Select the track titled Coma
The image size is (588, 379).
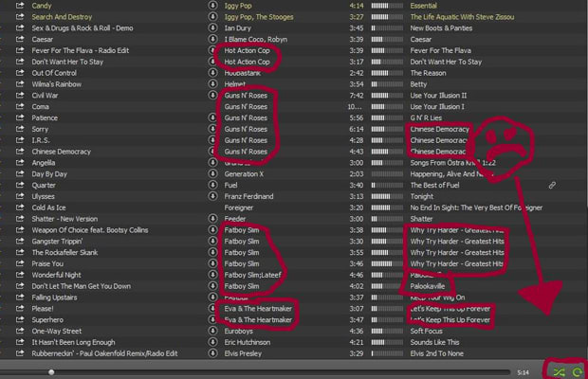click(x=40, y=107)
